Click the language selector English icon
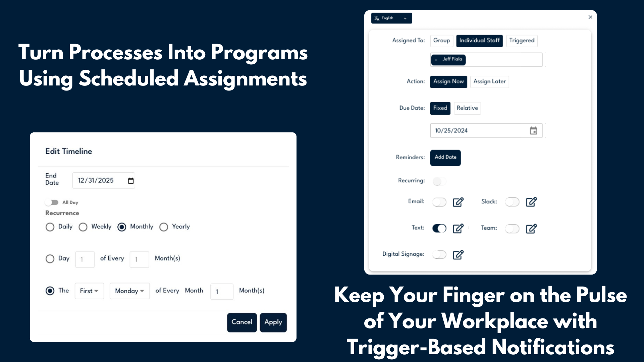 point(377,18)
